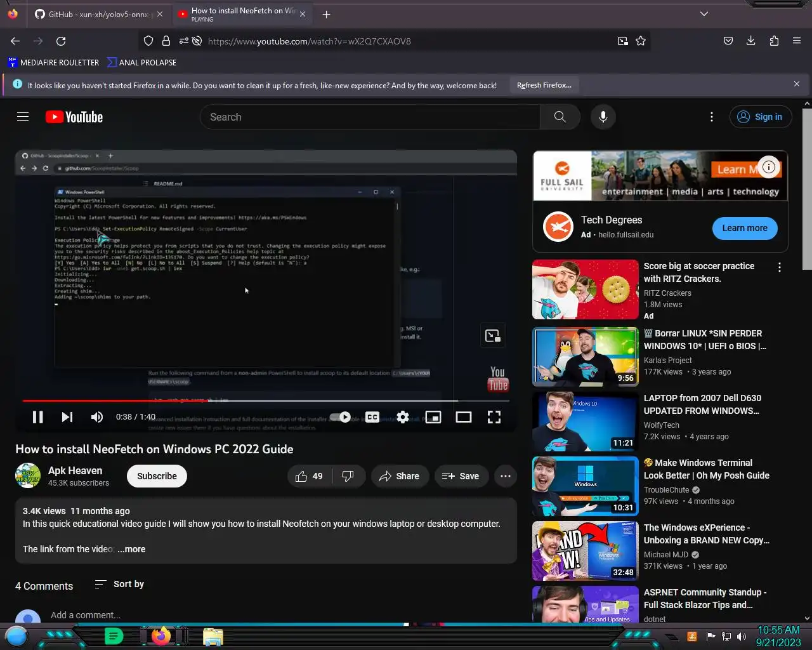
Task: Open options menu for RITZ Crackers ad
Action: 780,267
